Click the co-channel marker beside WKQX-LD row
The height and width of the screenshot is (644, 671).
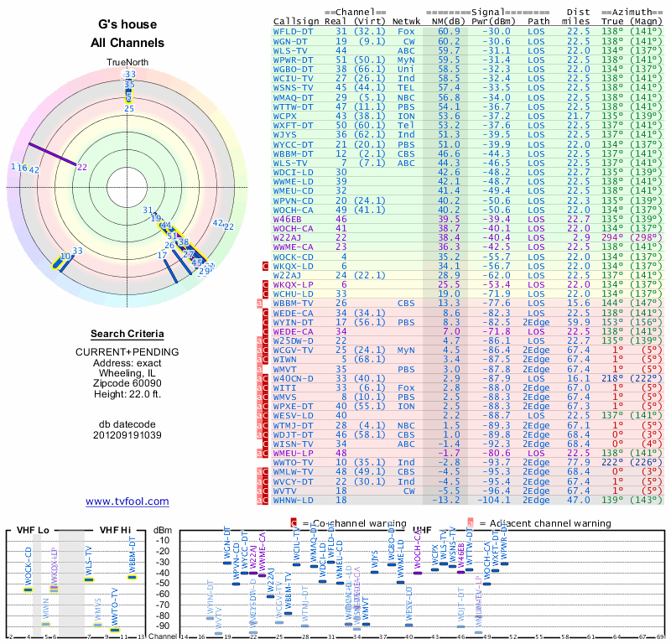pyautogui.click(x=265, y=267)
